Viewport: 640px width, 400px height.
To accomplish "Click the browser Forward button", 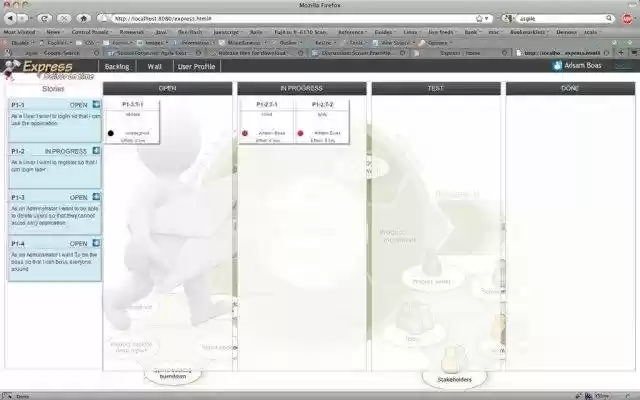I will [22, 18].
